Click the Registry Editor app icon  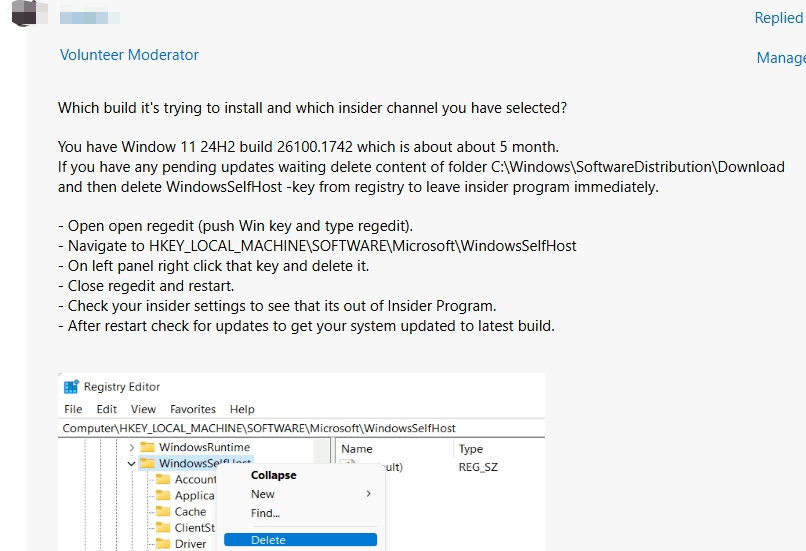[71, 387]
